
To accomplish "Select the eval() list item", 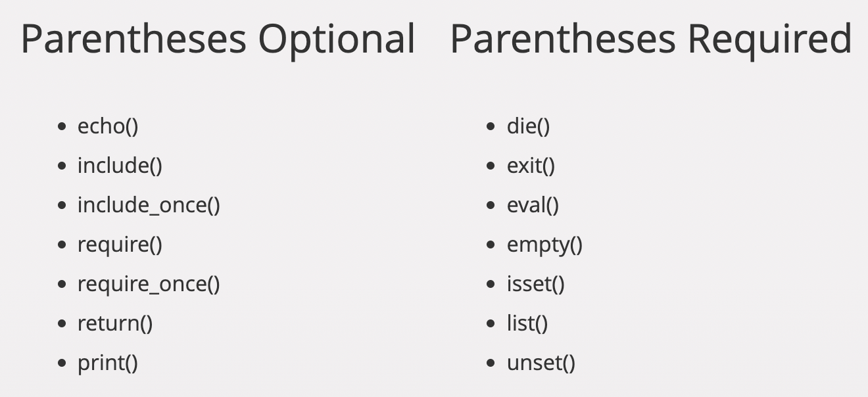I will click(x=533, y=205).
